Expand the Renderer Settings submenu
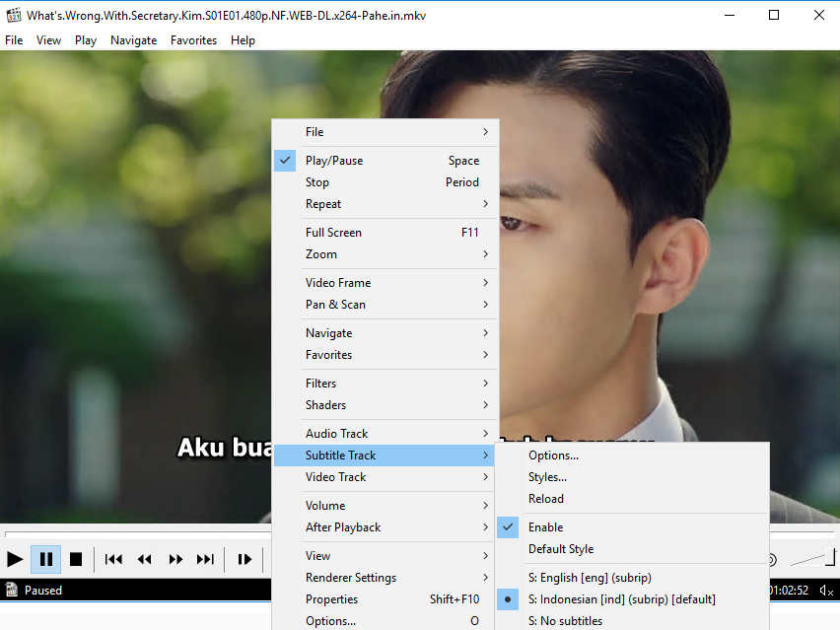This screenshot has width=840, height=630. (x=385, y=578)
